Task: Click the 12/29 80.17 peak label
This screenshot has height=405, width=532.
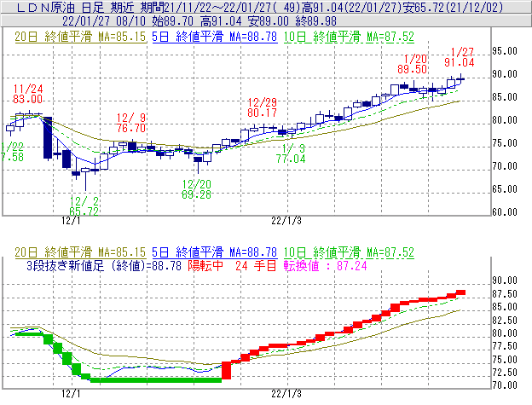Action: point(263,107)
